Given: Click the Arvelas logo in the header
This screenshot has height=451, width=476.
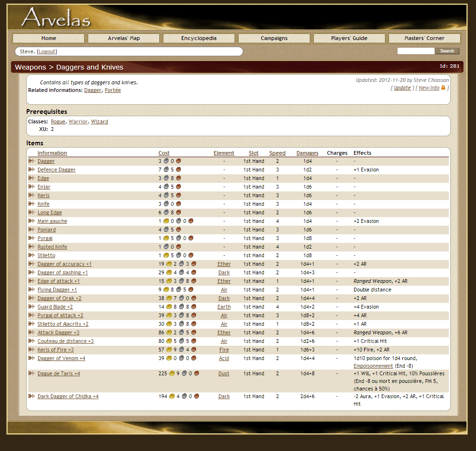Looking at the screenshot, I should tap(56, 17).
